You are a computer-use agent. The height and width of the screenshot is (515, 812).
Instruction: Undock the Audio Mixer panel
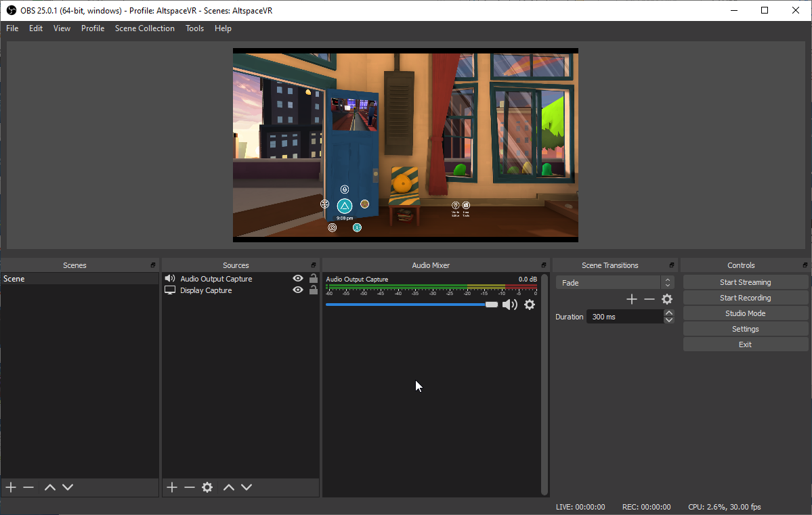pyautogui.click(x=543, y=265)
